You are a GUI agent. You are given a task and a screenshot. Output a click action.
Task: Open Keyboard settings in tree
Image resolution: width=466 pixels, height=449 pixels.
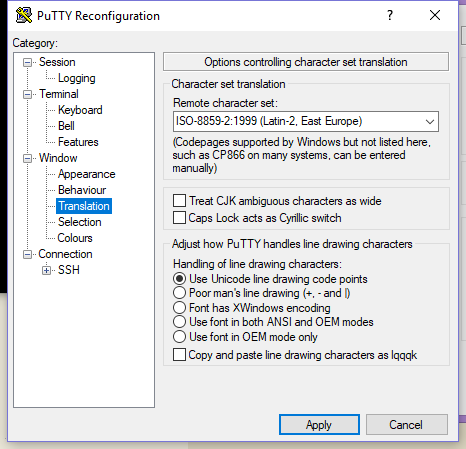point(80,110)
